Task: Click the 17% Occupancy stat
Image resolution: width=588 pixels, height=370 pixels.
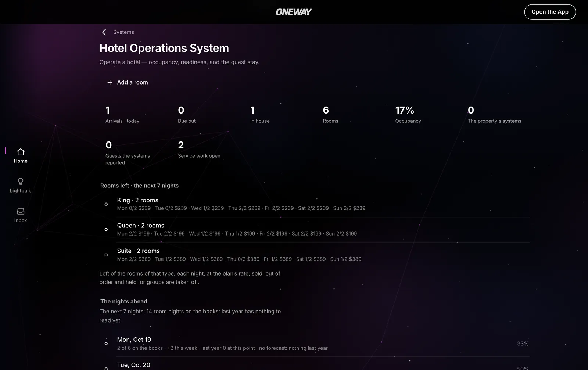Action: coord(408,115)
